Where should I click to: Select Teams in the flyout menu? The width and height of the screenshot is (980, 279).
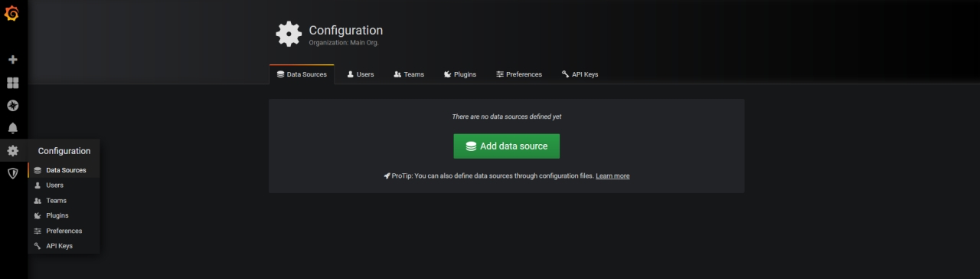coord(64,201)
